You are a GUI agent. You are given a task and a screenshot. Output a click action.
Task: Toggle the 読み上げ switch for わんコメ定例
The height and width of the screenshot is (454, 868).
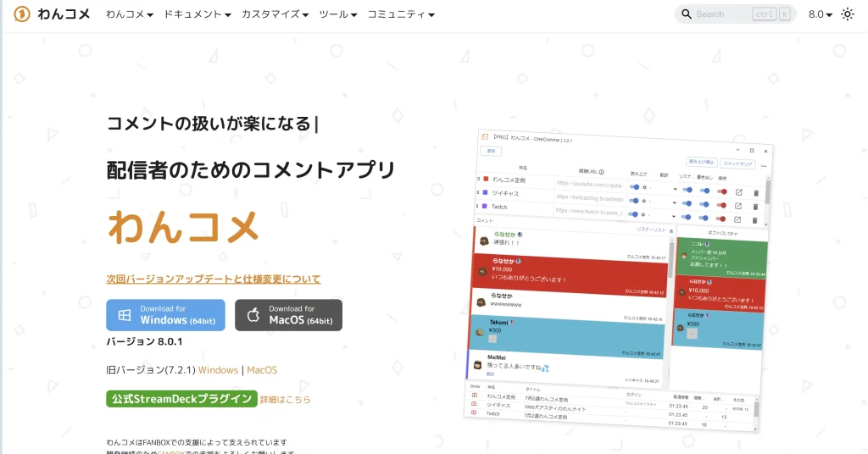coord(637,187)
